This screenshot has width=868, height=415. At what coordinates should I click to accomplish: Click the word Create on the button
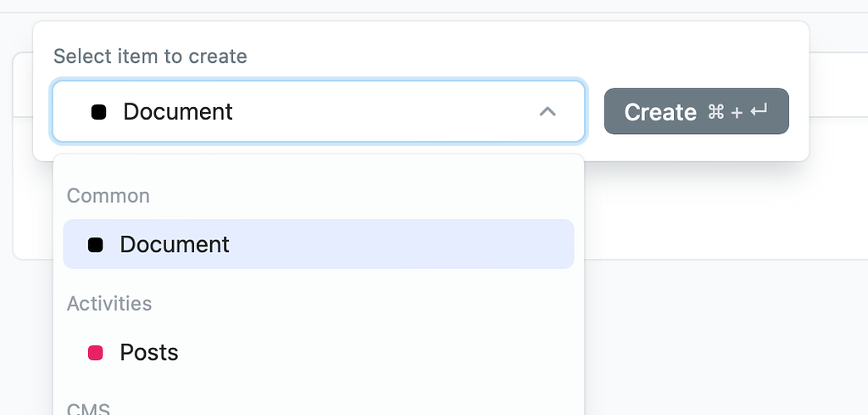[660, 112]
